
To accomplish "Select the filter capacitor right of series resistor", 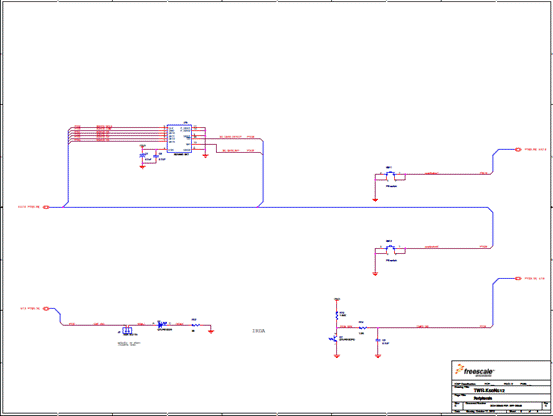I will click(378, 340).
